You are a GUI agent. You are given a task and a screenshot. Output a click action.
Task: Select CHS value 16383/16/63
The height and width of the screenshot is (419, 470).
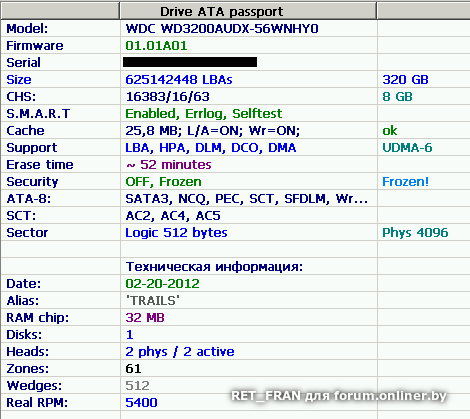(x=167, y=97)
